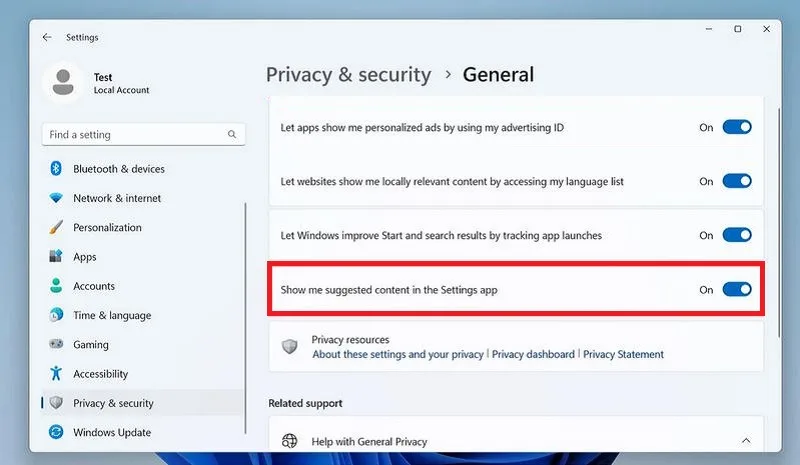Click the Gaming controller icon
This screenshot has width=800, height=465.
[56, 344]
